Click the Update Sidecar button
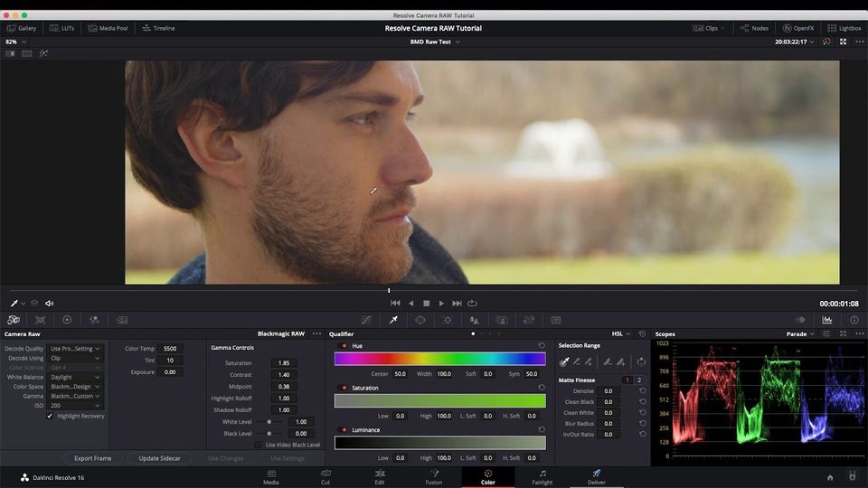The width and height of the screenshot is (868, 488). pyautogui.click(x=159, y=458)
